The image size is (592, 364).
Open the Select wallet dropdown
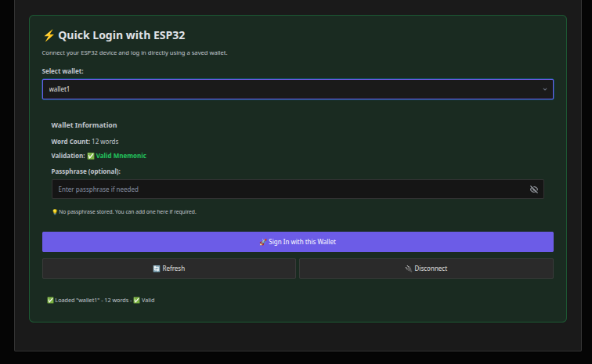tap(298, 89)
